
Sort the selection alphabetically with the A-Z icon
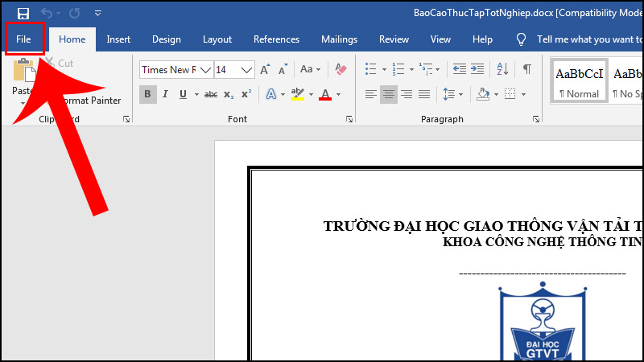click(501, 69)
